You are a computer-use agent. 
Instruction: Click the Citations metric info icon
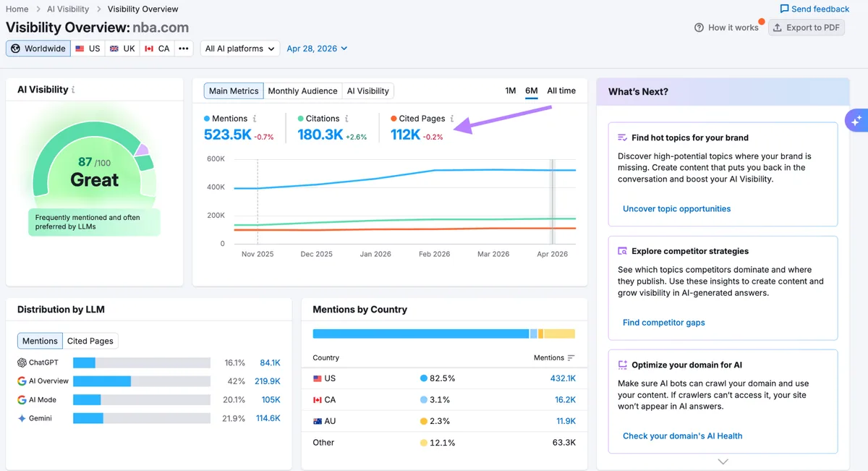[346, 119]
